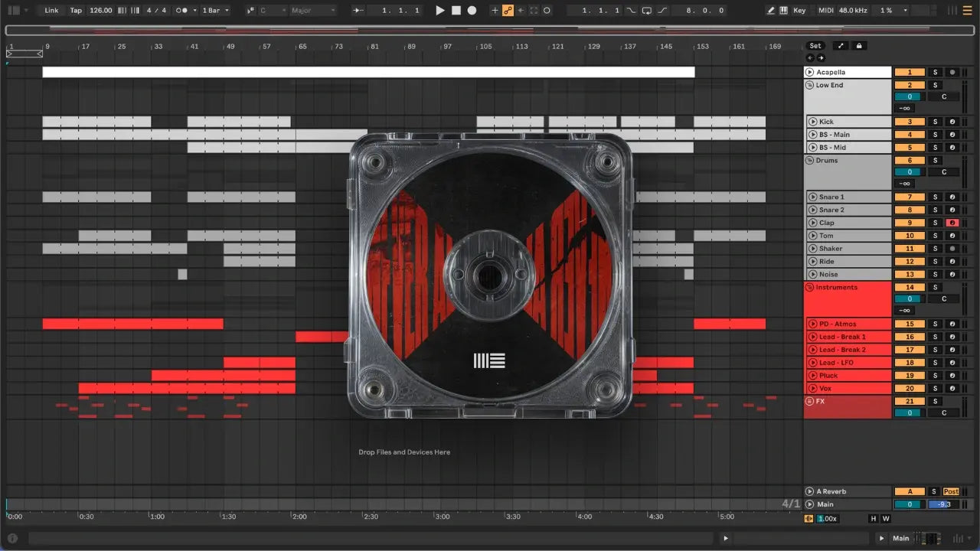
Task: Open MIDI map mode
Action: (x=825, y=11)
